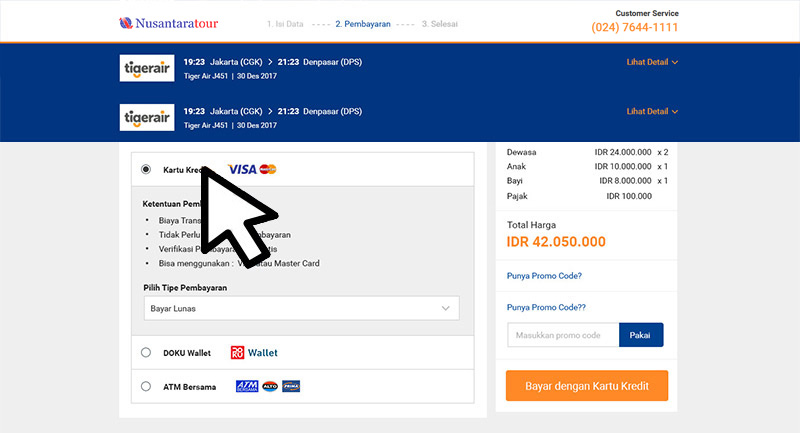Go to the 1. Isi Data step
The height and width of the screenshot is (433, 800).
point(285,24)
